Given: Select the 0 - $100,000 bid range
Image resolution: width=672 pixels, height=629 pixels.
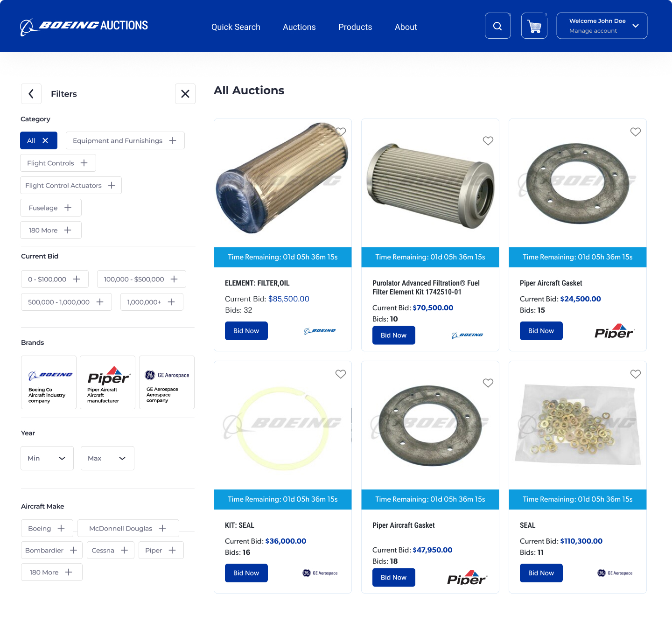Looking at the screenshot, I should pyautogui.click(x=55, y=279).
